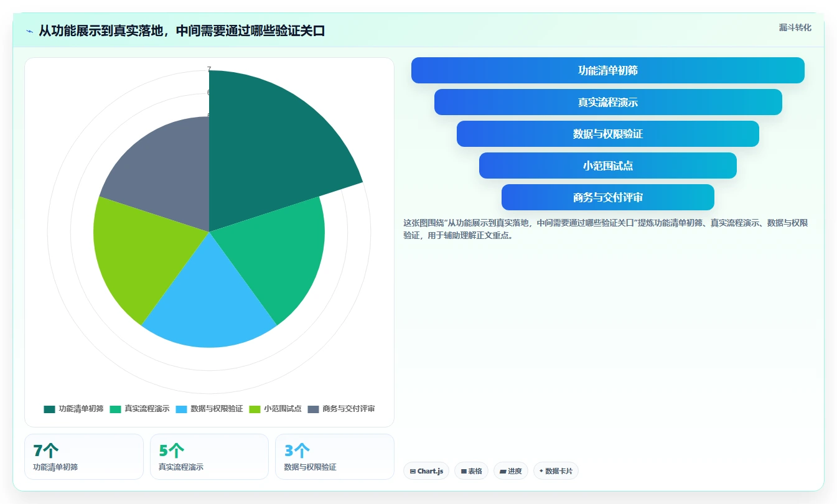This screenshot has width=837, height=504.
Task: Click the 进度 tag
Action: [x=511, y=471]
